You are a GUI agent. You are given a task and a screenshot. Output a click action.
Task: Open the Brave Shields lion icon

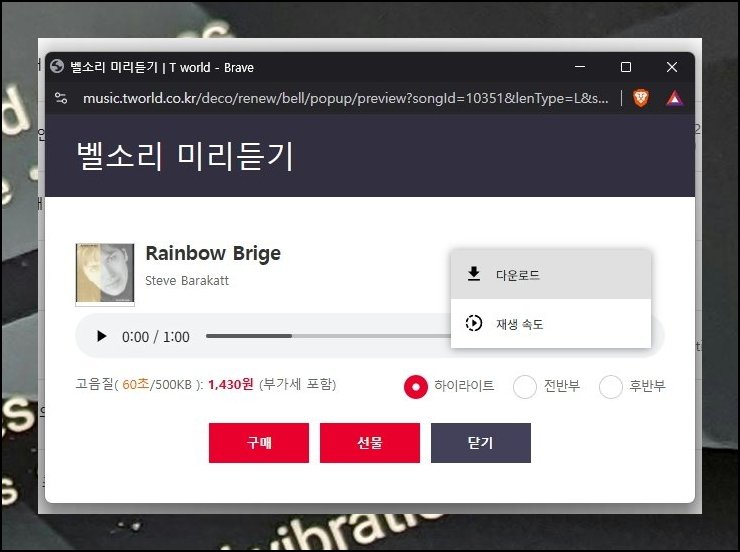640,98
